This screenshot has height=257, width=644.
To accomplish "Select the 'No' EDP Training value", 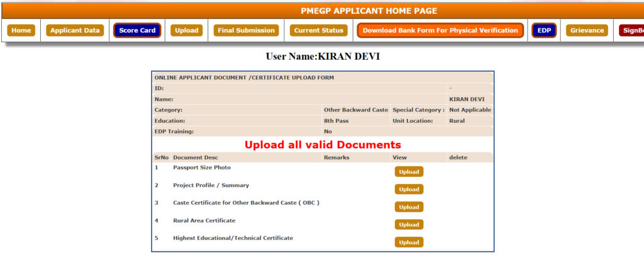I will click(x=328, y=132).
